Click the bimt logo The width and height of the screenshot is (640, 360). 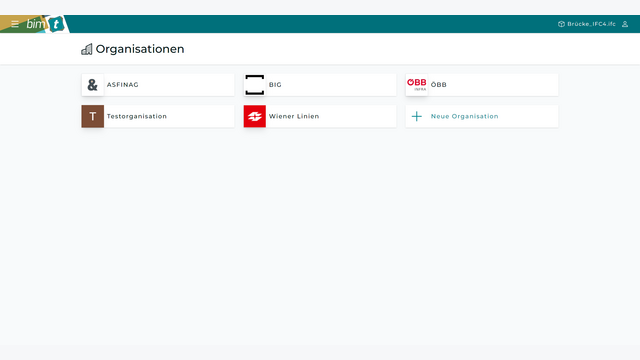[x=45, y=24]
